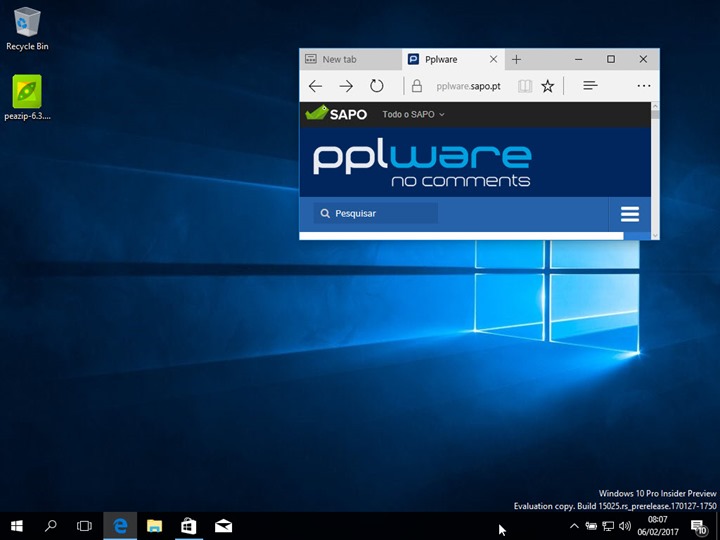Screen dimensions: 720x540
Task: Switch to the New tab tab in Edge
Action: point(350,59)
